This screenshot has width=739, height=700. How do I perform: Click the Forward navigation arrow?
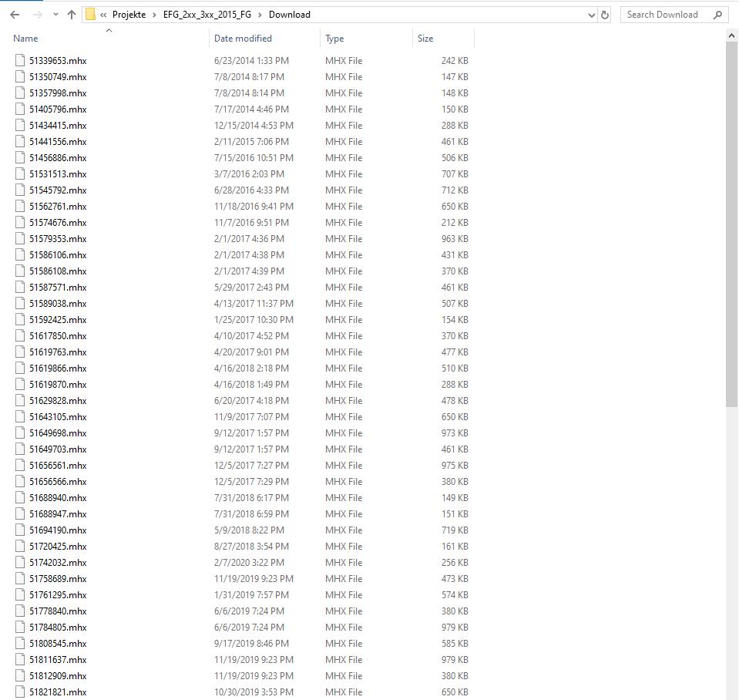pos(37,15)
